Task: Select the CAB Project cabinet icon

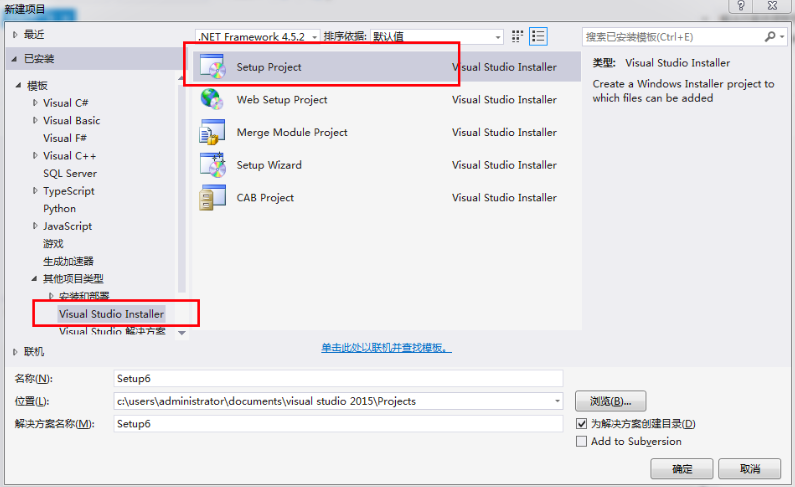Action: (x=212, y=198)
